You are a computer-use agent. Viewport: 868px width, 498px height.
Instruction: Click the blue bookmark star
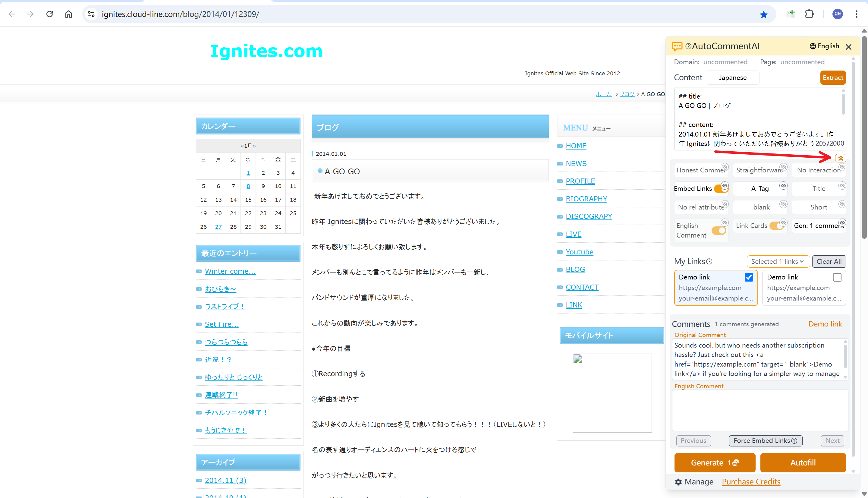tap(763, 14)
